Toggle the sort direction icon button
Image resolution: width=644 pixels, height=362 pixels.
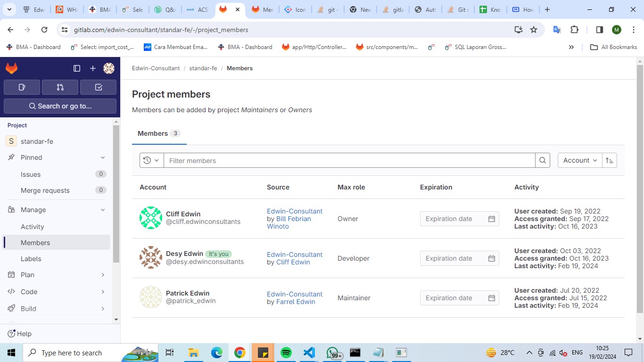click(610, 160)
